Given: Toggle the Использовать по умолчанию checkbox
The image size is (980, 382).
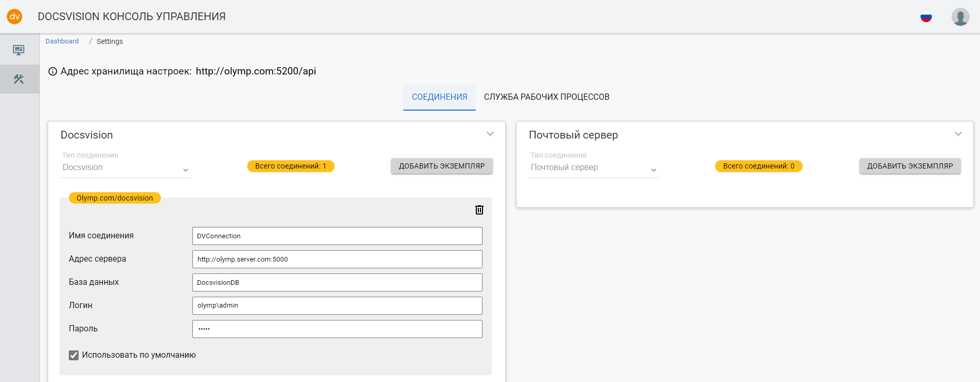Looking at the screenshot, I should pos(73,355).
